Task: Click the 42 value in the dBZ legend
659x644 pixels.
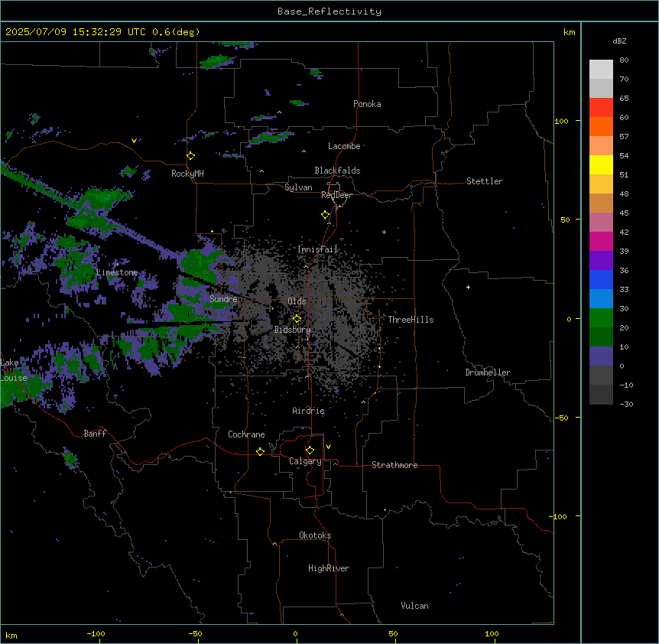Action: (624, 232)
